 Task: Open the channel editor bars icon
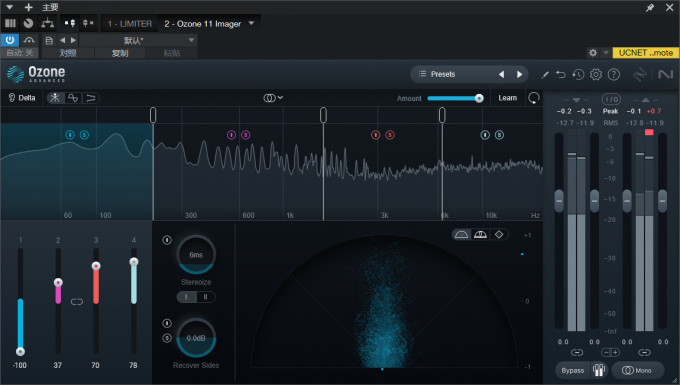tap(10, 23)
